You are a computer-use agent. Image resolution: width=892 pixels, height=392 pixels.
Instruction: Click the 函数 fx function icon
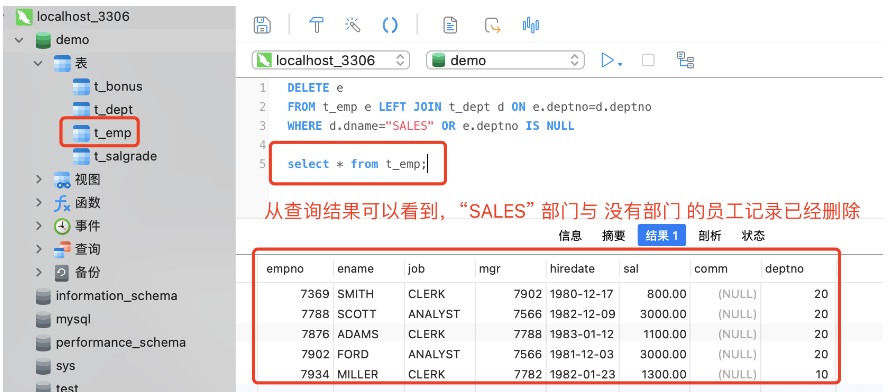coord(62,203)
